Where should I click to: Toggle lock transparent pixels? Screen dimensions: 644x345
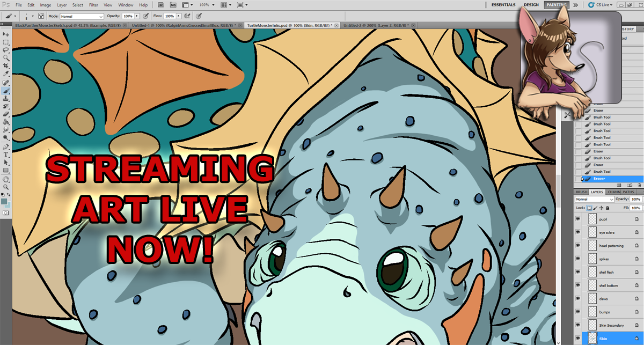(590, 208)
